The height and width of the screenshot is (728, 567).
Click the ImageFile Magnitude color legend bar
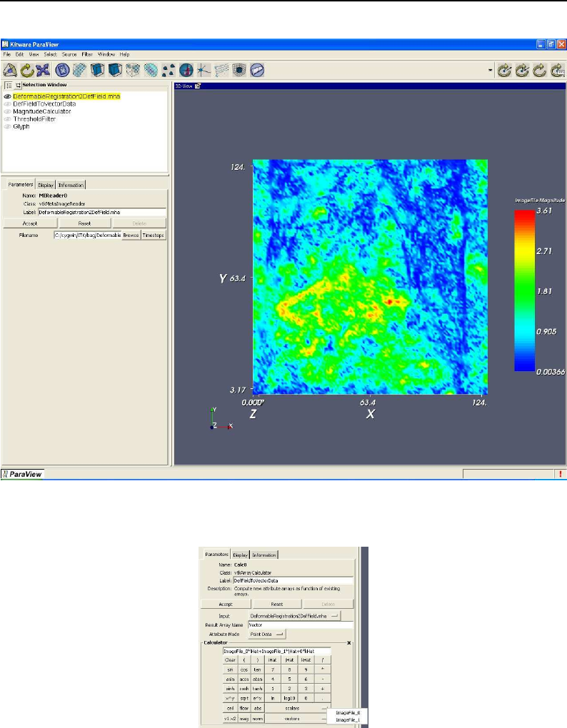click(524, 290)
